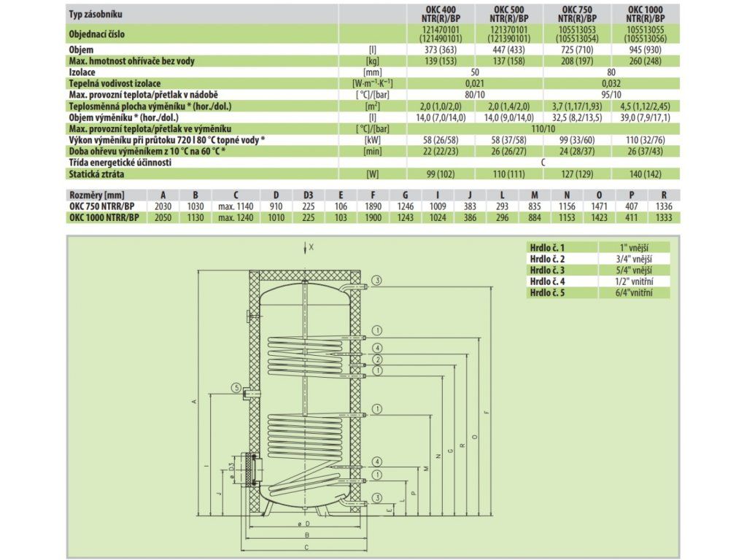Select volume value 373 (363)
This screenshot has height=560, width=747.
441,50
